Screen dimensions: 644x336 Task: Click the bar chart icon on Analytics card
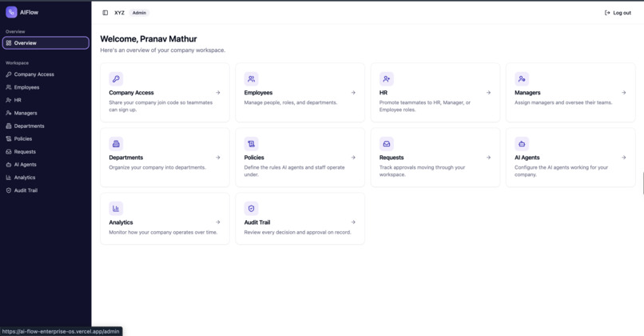click(116, 208)
